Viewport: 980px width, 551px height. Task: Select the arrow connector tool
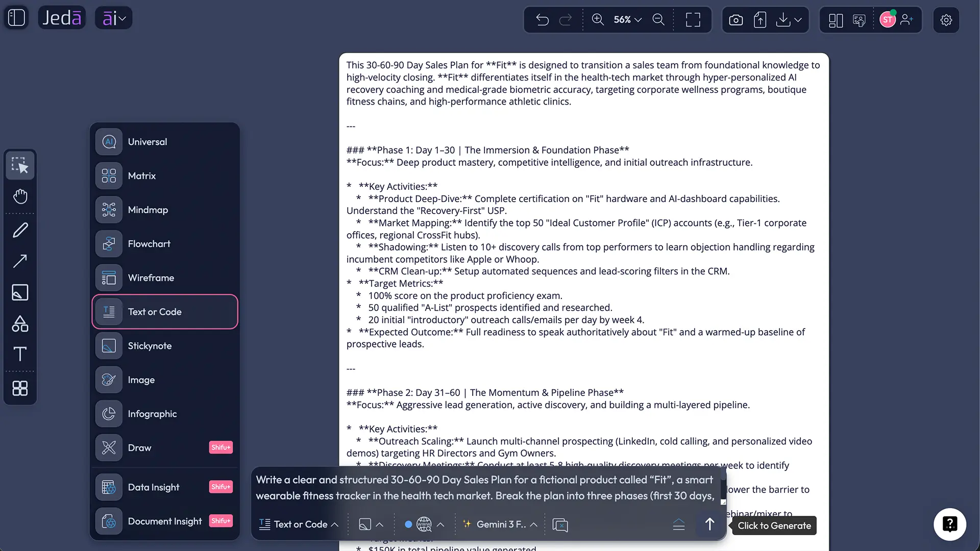(20, 261)
